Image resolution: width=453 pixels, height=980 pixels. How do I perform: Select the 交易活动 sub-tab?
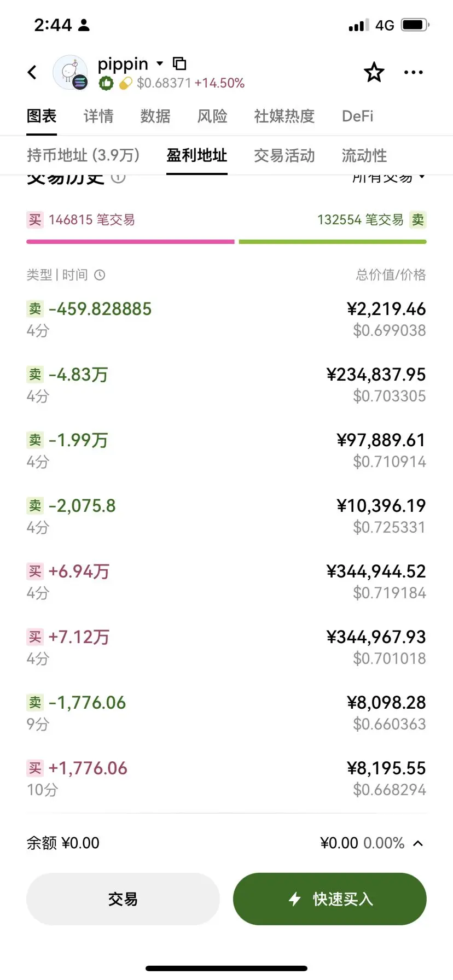(x=284, y=155)
